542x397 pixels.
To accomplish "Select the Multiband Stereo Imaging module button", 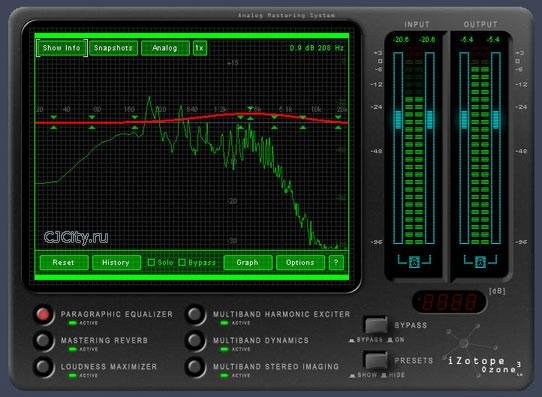I will click(x=195, y=366).
